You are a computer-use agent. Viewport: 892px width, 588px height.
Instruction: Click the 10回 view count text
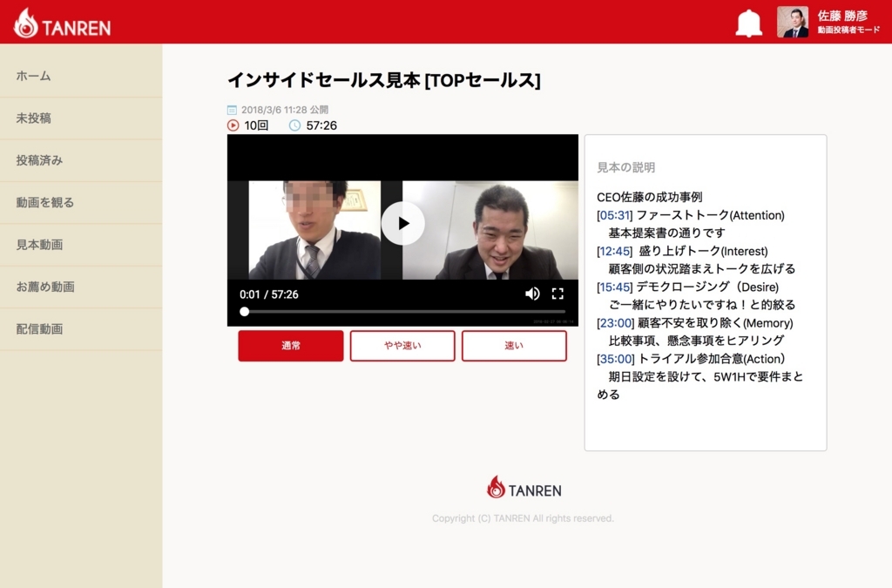pyautogui.click(x=256, y=125)
